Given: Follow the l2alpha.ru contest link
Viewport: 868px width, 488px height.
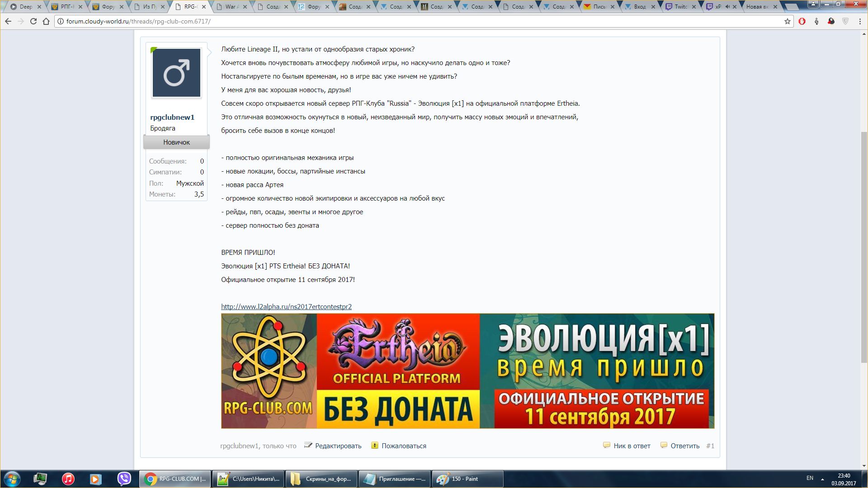Looking at the screenshot, I should pyautogui.click(x=286, y=306).
